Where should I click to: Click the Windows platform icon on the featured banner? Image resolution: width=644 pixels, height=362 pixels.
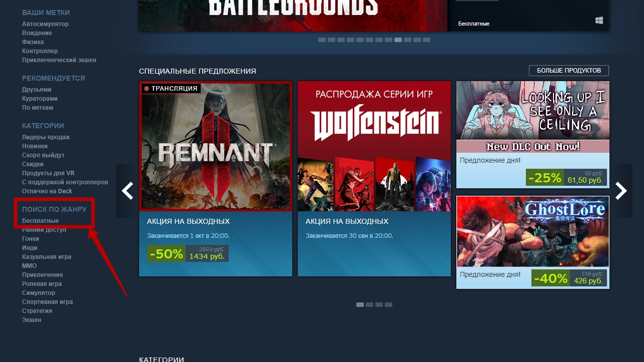[599, 20]
